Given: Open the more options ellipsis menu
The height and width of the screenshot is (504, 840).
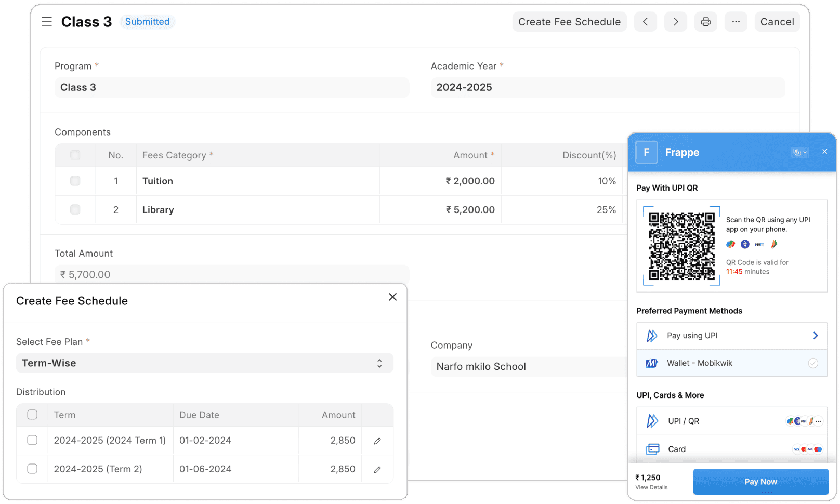Looking at the screenshot, I should coord(736,21).
